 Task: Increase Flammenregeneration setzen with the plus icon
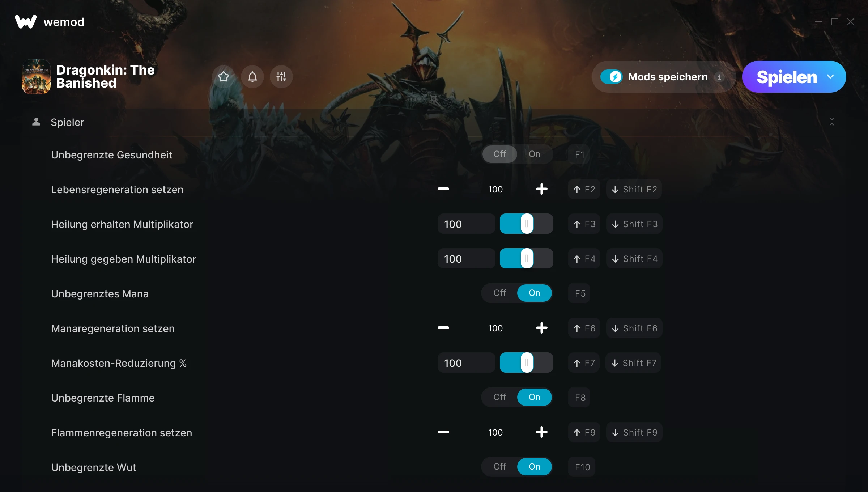(x=541, y=432)
